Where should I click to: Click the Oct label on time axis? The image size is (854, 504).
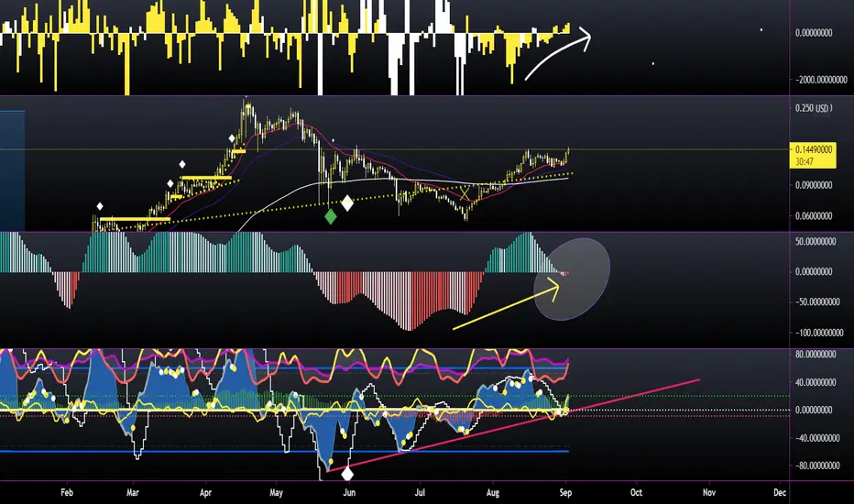point(636,493)
